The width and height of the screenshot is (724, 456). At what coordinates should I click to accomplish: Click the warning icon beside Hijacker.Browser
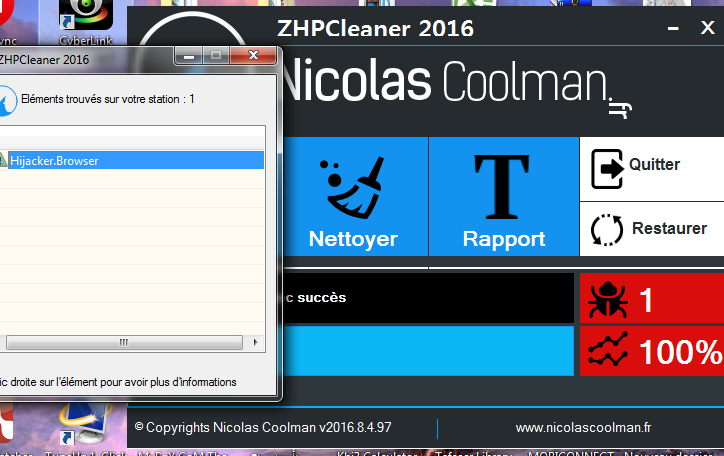(x=4, y=160)
